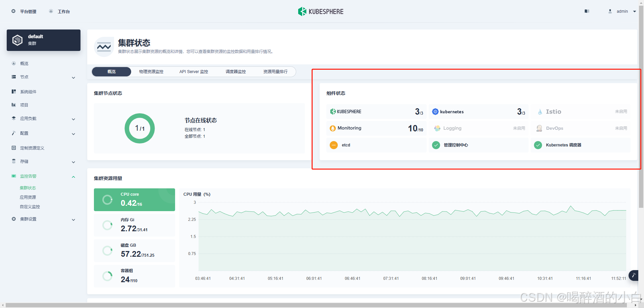
Task: Switch to the 物理资源监控 tab
Action: tap(151, 72)
